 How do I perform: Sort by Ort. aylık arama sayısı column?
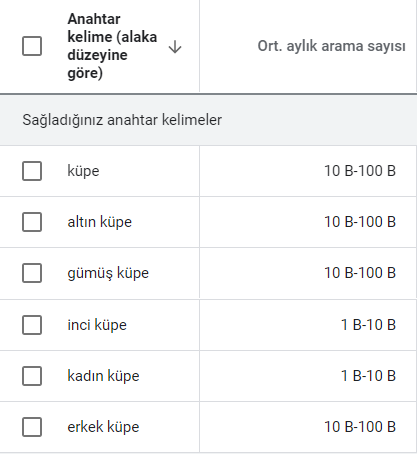(331, 46)
